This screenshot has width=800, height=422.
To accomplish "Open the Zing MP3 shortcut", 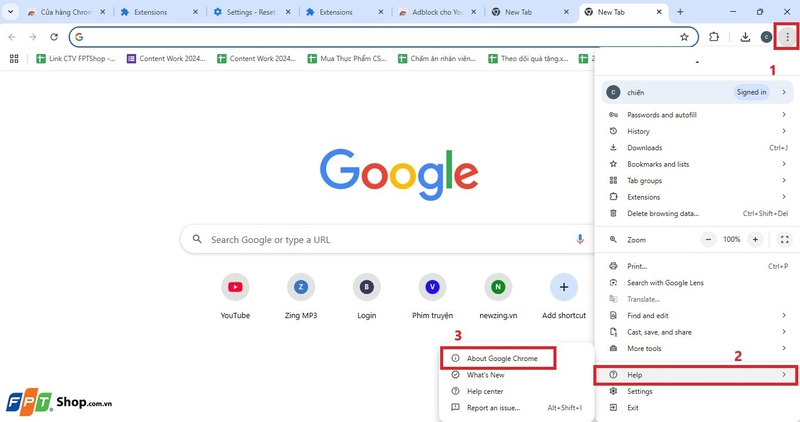I will 301,296.
